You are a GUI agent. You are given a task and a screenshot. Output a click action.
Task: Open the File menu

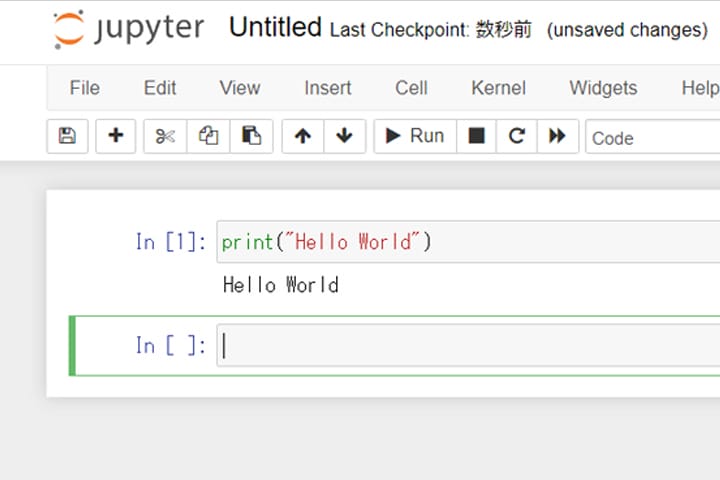click(x=84, y=88)
